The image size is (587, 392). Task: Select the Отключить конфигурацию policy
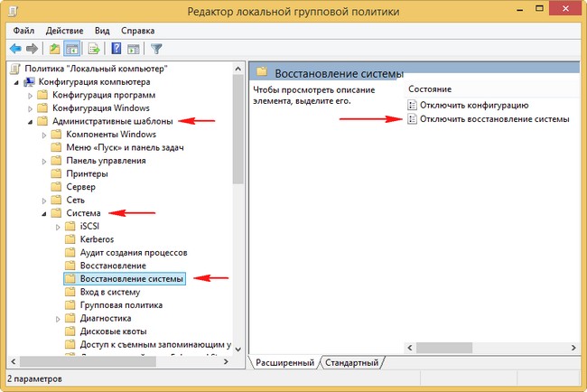click(x=474, y=106)
